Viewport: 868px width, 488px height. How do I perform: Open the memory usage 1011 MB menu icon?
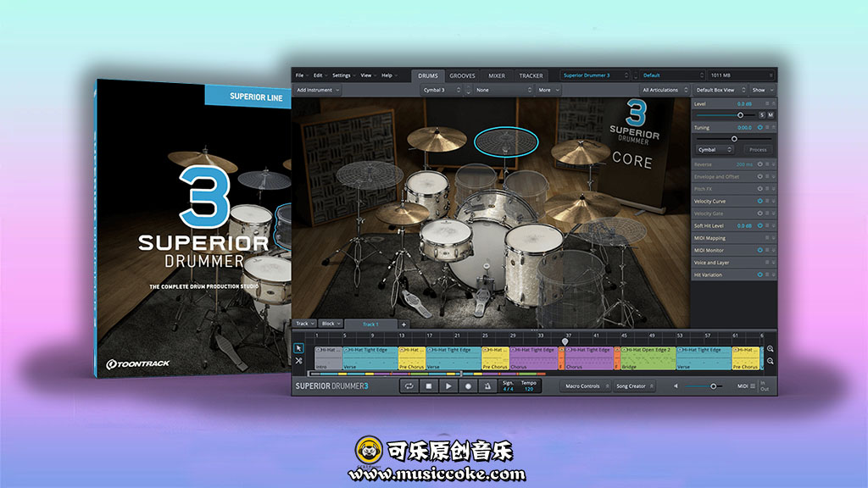(771, 75)
